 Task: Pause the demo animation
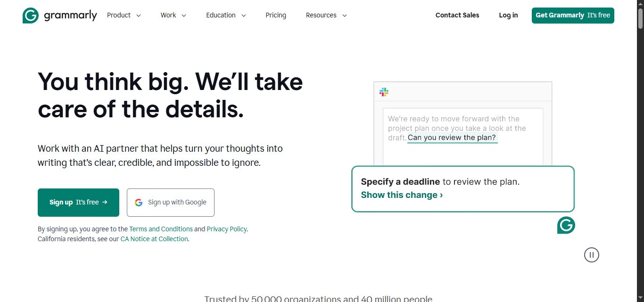tap(592, 254)
